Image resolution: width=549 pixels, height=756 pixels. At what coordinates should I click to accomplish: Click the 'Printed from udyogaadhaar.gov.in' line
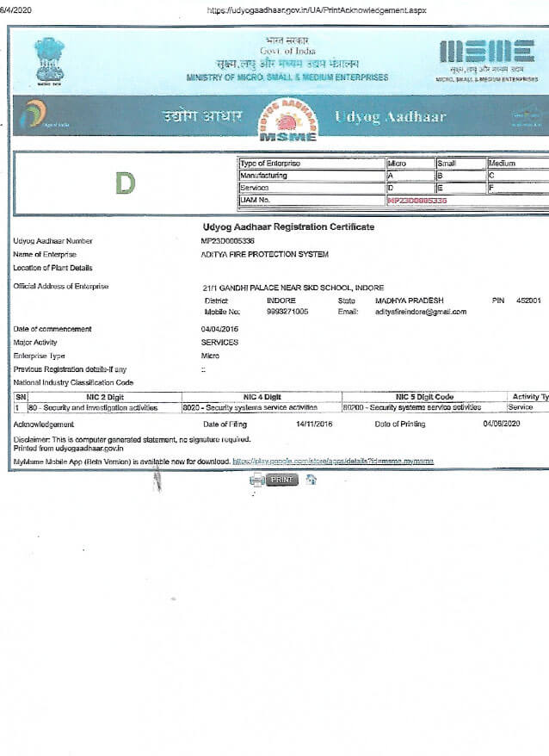pyautogui.click(x=69, y=449)
